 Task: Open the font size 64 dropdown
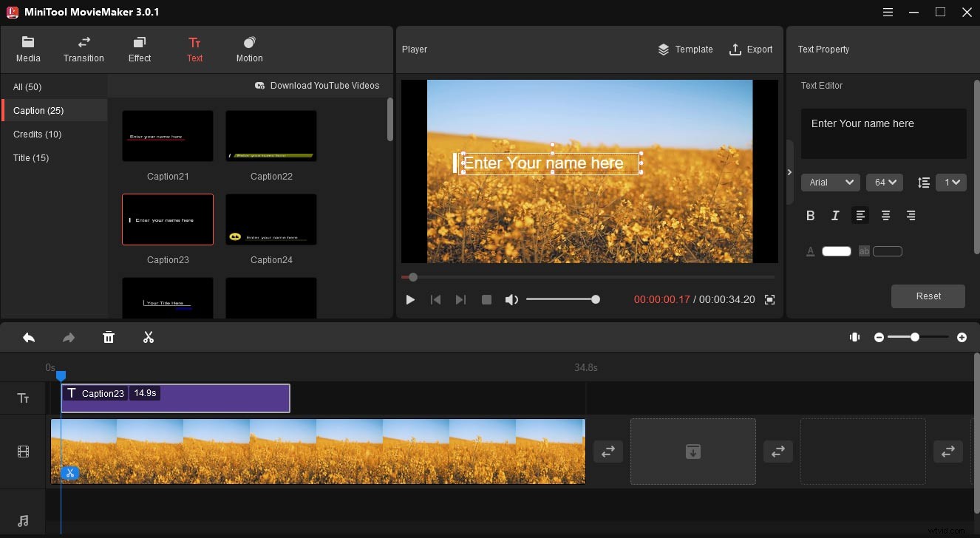(x=884, y=182)
